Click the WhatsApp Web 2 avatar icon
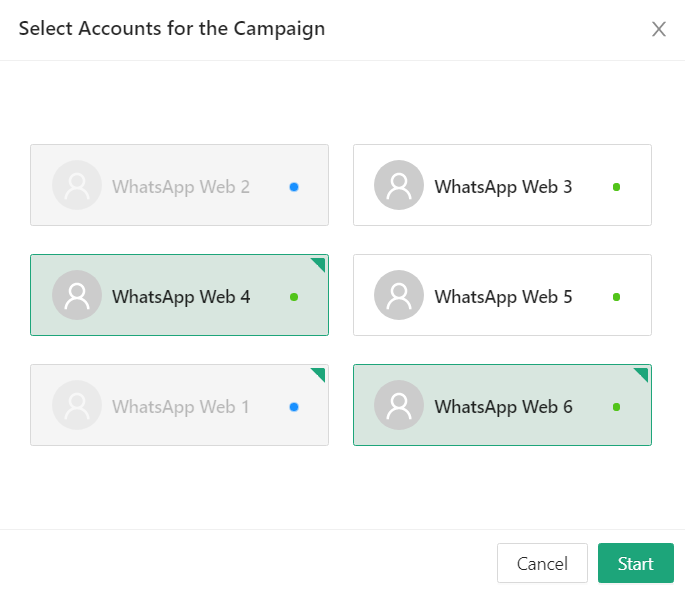The height and width of the screenshot is (590, 685). [x=77, y=186]
